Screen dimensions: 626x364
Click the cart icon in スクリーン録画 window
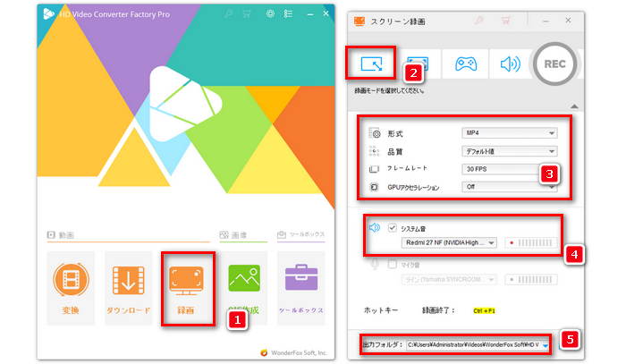click(506, 20)
